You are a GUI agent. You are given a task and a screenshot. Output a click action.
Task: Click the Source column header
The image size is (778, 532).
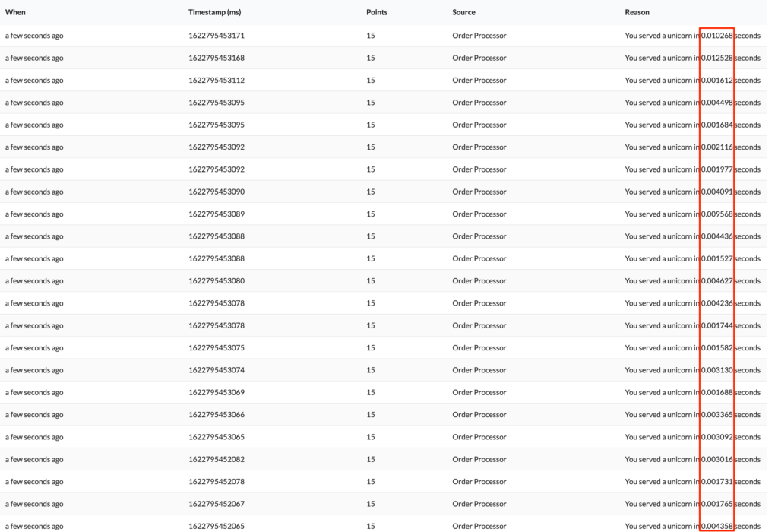pyautogui.click(x=463, y=12)
